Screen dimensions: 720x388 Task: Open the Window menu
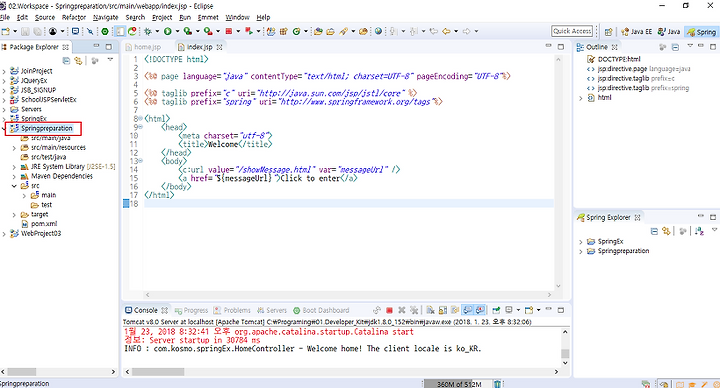[237, 17]
